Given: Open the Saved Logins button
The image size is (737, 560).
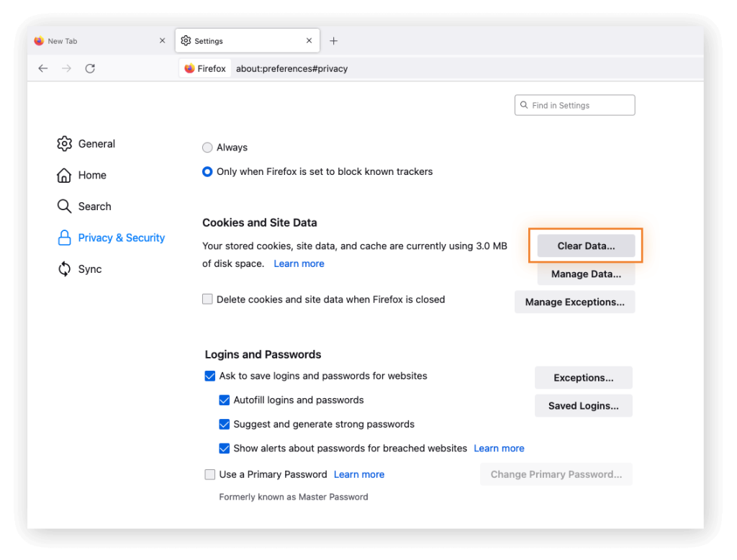Looking at the screenshot, I should coord(583,406).
